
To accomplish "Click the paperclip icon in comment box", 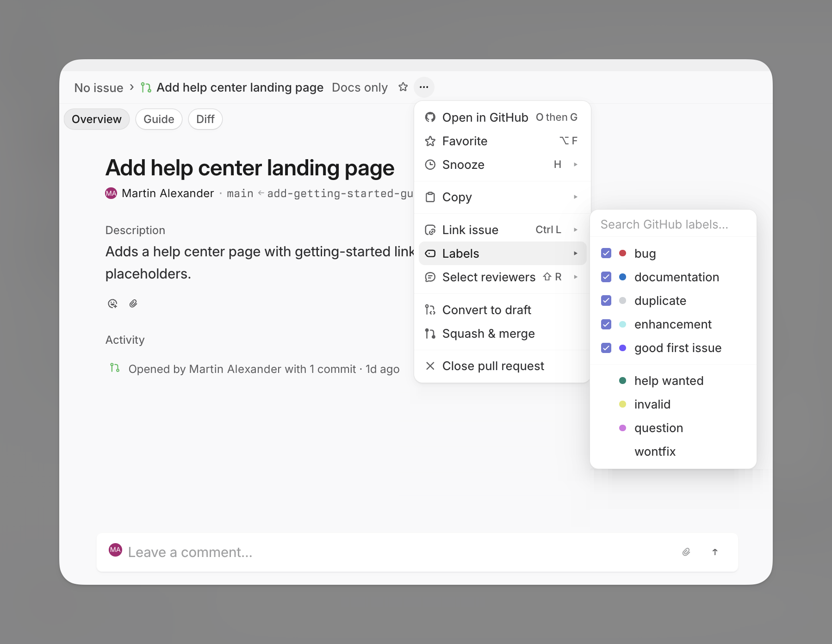I will tap(686, 552).
